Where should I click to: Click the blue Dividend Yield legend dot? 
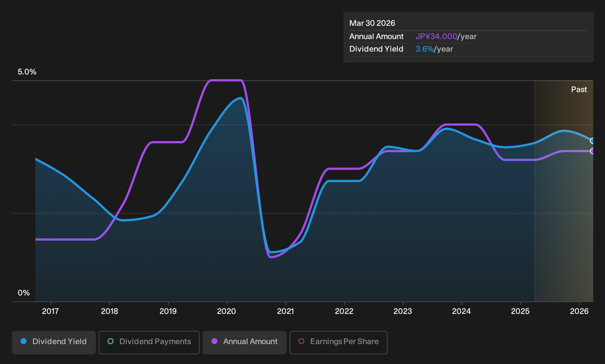coord(24,341)
